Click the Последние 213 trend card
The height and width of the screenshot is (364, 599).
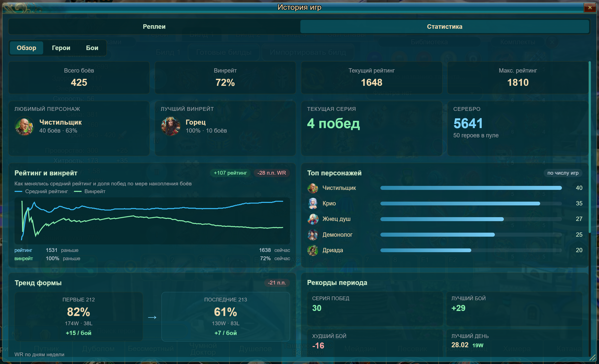tap(226, 317)
